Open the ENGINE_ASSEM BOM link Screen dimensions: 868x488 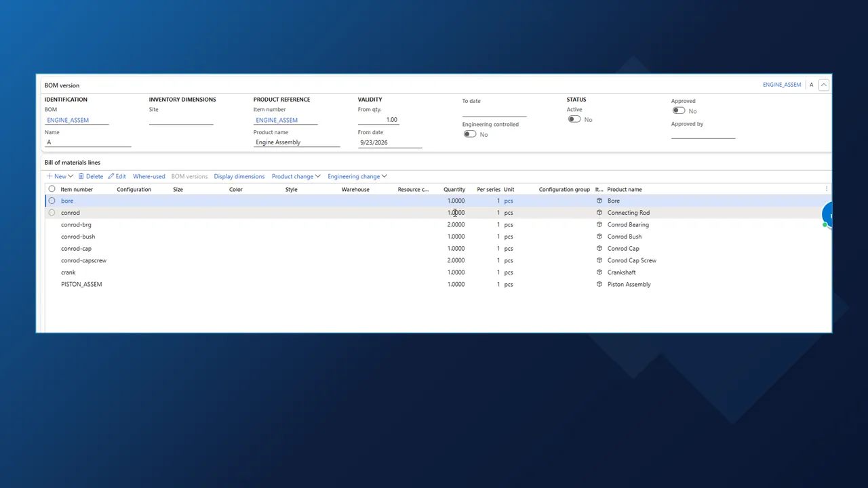[x=68, y=120]
